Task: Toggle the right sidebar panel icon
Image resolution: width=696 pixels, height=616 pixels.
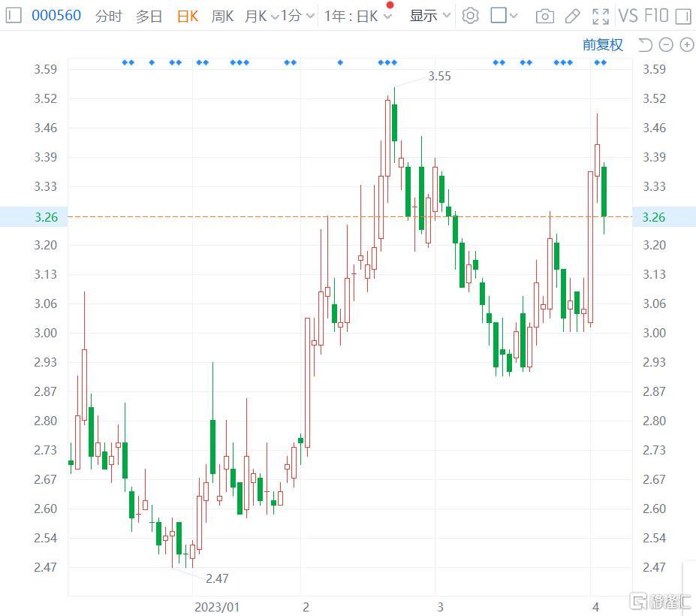Action: (x=682, y=17)
